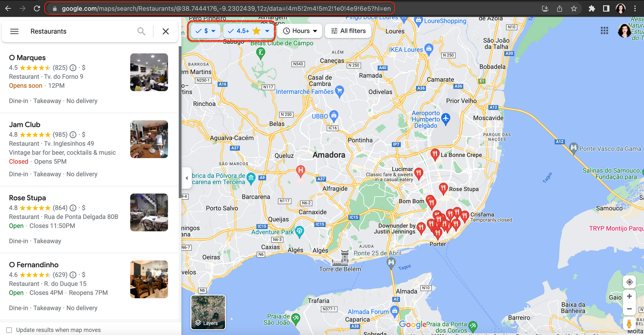The image size is (644, 335).
Task: Zoom in on the map
Action: (x=629, y=296)
